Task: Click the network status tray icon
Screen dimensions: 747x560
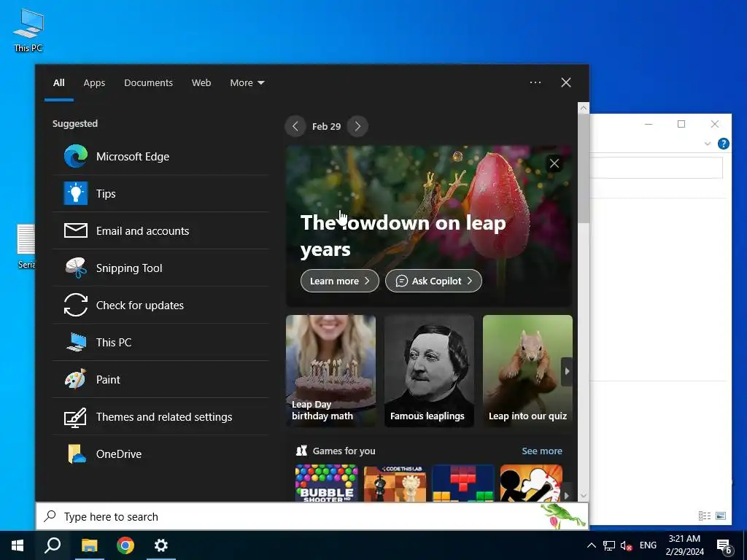Action: click(609, 545)
